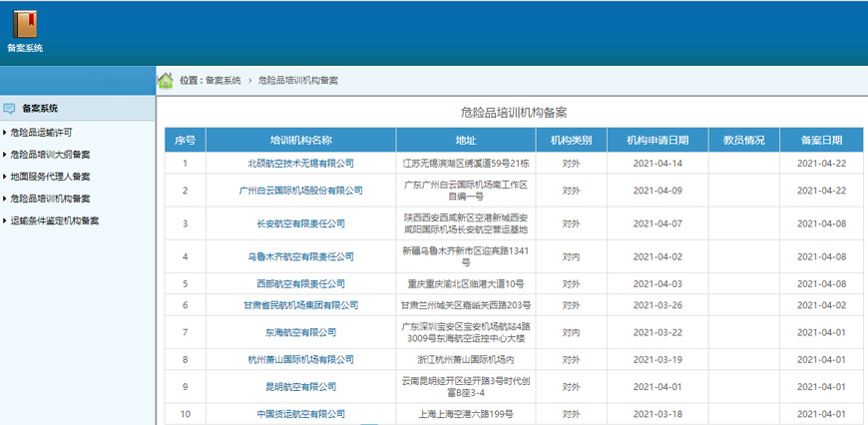This screenshot has width=868, height=425.
Task: Open 广州白云国际机场股份有限公司 link
Action: click(x=300, y=191)
